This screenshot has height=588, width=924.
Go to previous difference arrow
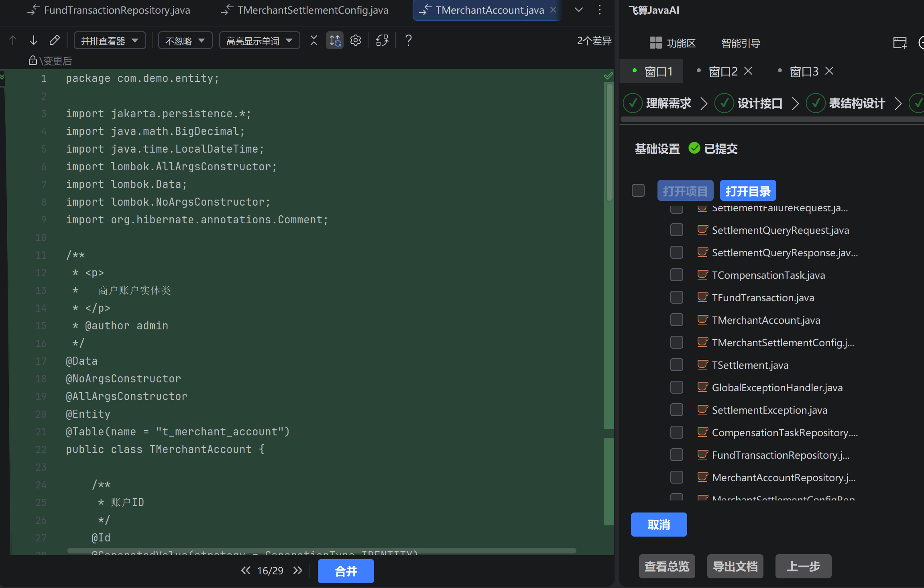pyautogui.click(x=13, y=40)
